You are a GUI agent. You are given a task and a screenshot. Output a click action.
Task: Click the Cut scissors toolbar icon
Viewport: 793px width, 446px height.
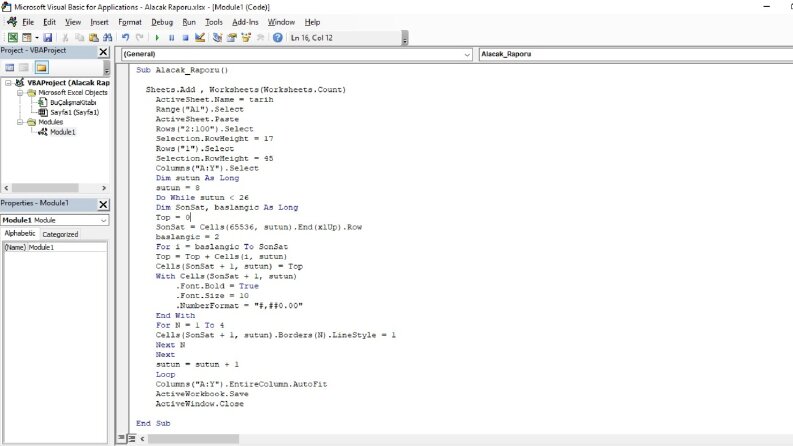pos(65,37)
